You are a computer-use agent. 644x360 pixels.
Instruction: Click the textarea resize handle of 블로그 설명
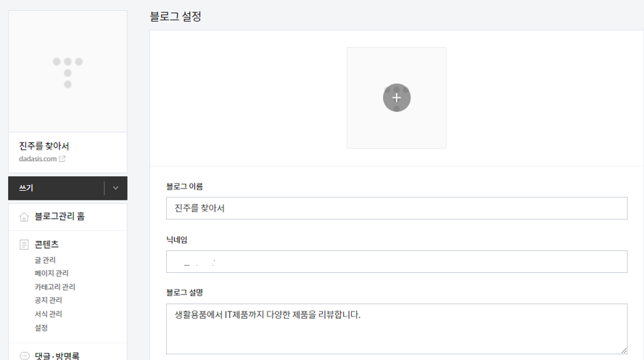click(624, 351)
